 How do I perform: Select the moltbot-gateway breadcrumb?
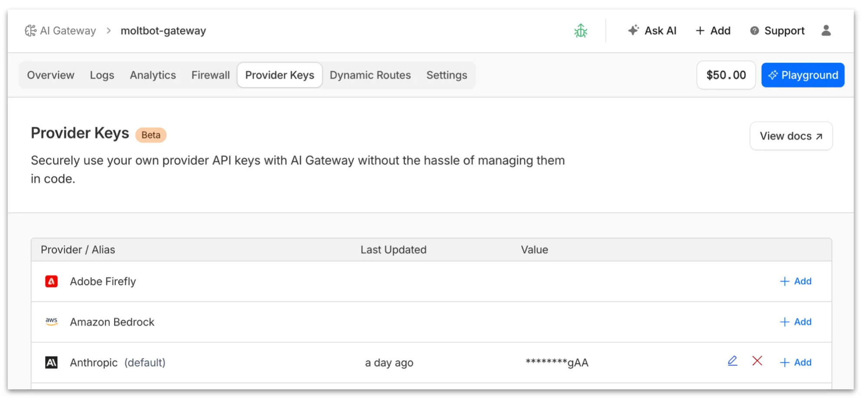point(163,30)
